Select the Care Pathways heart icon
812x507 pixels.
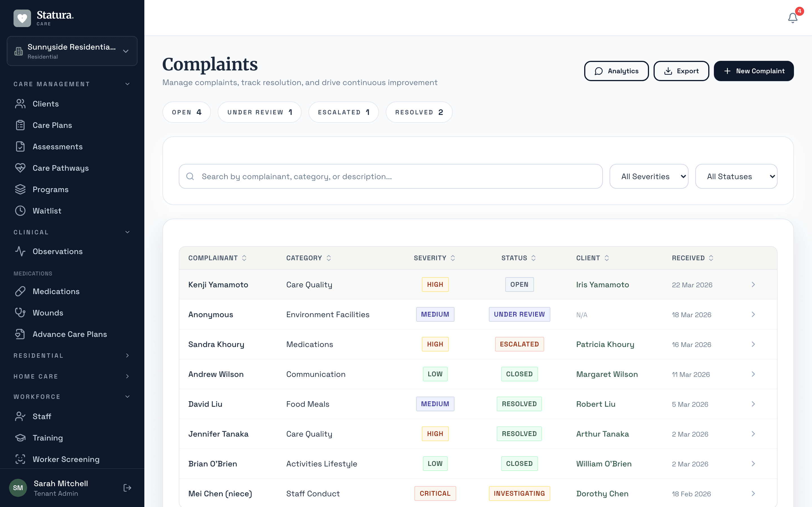pyautogui.click(x=20, y=168)
